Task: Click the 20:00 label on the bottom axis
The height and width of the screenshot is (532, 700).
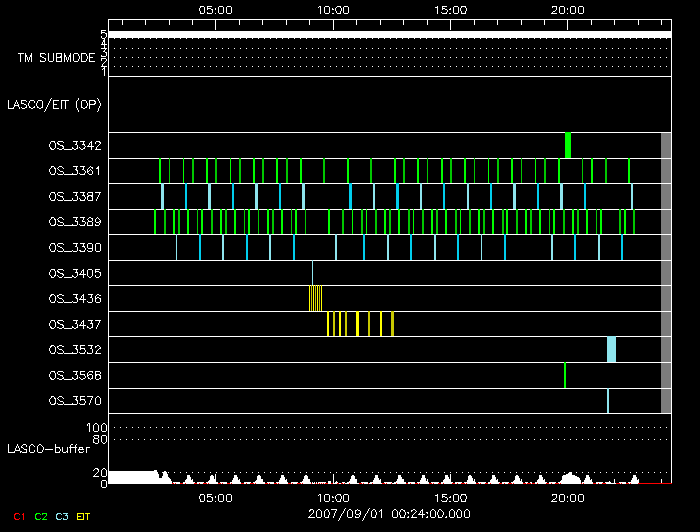Action: click(568, 497)
